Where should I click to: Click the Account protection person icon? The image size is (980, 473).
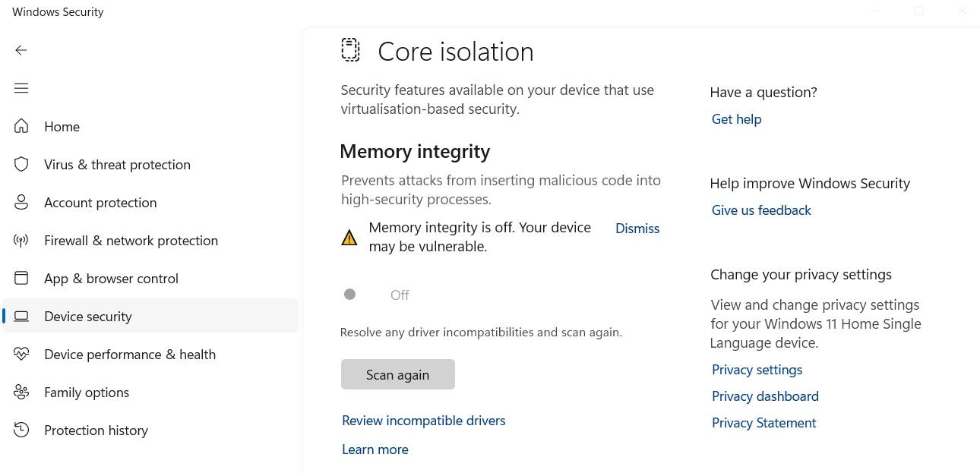(x=21, y=202)
